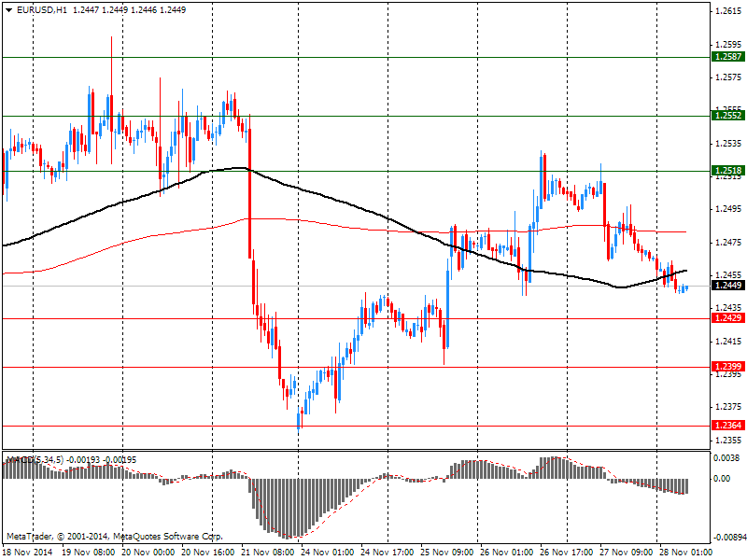
Task: Click the 1.2595 price scale value
Action: (x=729, y=45)
